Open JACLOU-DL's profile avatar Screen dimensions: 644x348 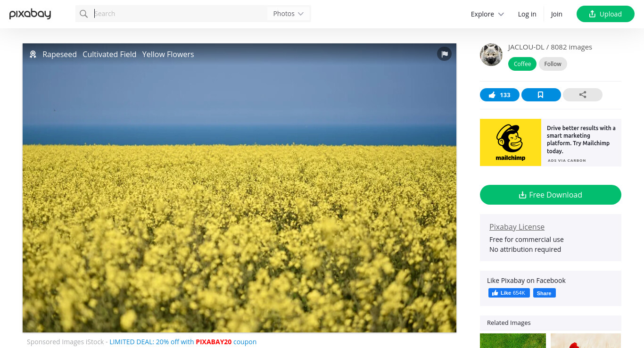pyautogui.click(x=491, y=55)
